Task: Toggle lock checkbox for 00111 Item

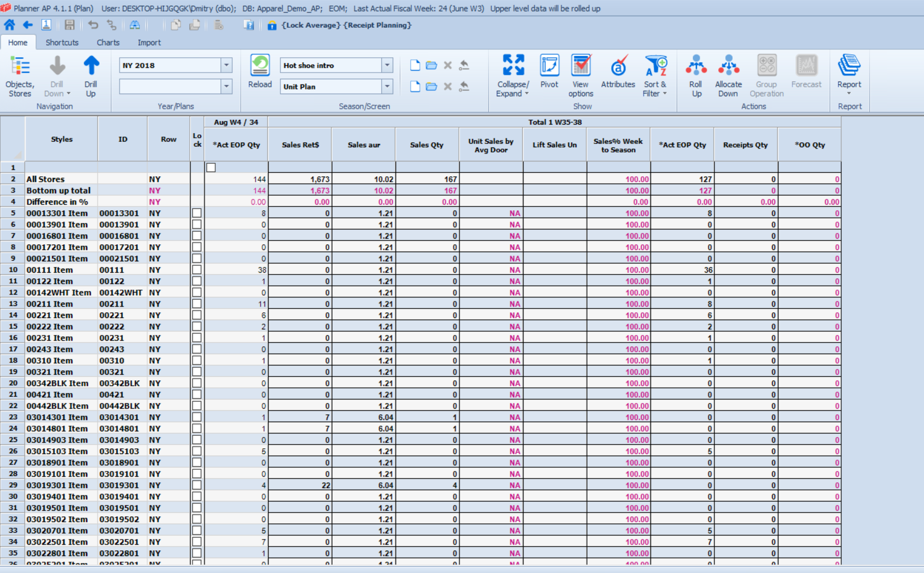Action: [197, 270]
